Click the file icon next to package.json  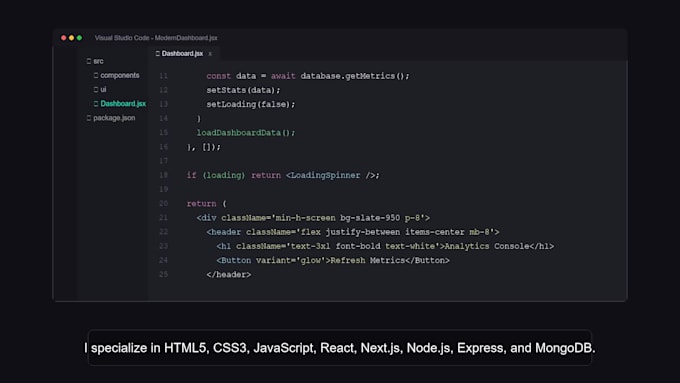tap(89, 118)
